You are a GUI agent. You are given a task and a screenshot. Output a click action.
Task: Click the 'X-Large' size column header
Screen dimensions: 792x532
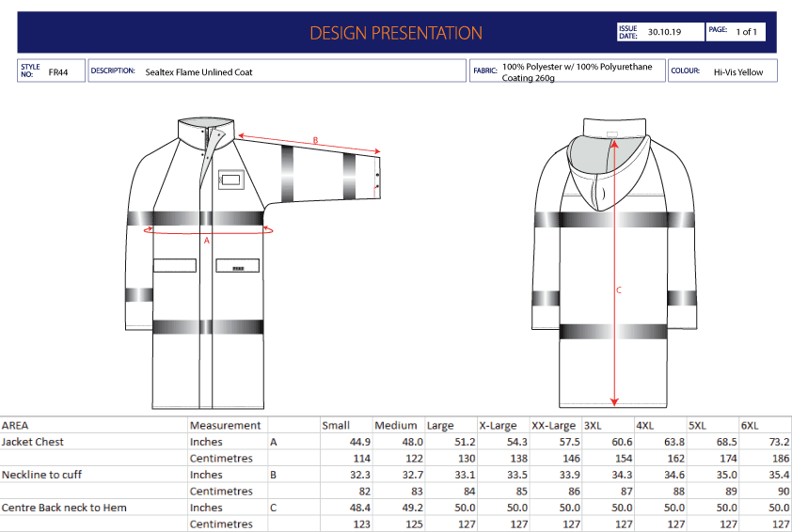pyautogui.click(x=498, y=426)
